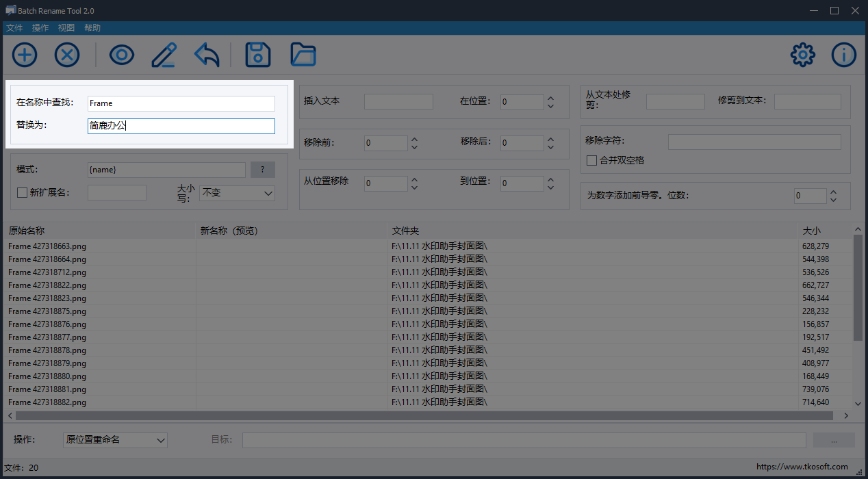Select the file Frame 427318876.png
Screen dimensions: 868x479
point(47,324)
